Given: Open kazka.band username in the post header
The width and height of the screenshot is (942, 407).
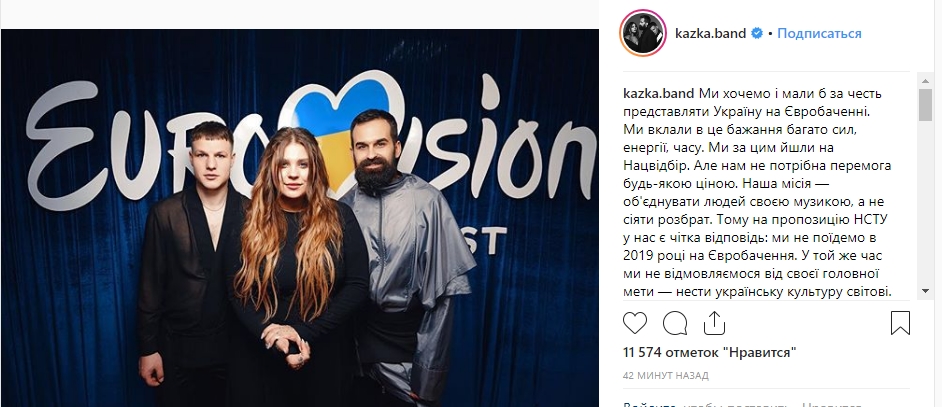Looking at the screenshot, I should coord(711,34).
